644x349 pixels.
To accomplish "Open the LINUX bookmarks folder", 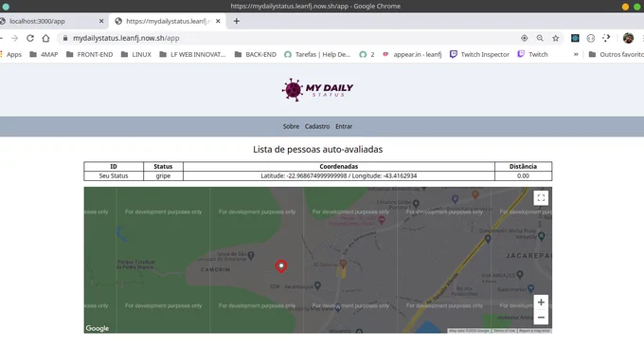I will pos(136,54).
